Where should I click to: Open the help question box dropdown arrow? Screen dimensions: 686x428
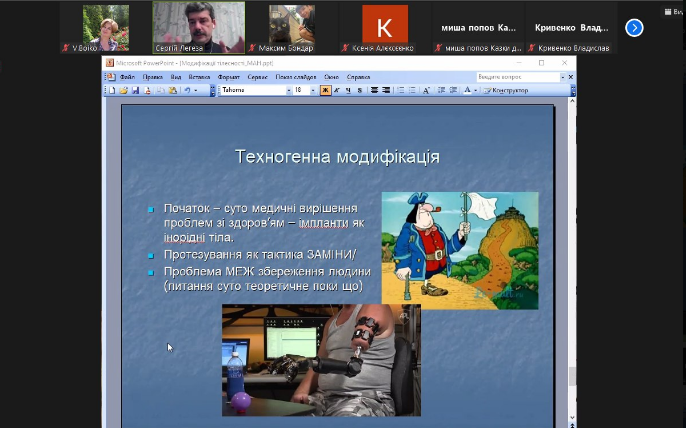(x=563, y=77)
